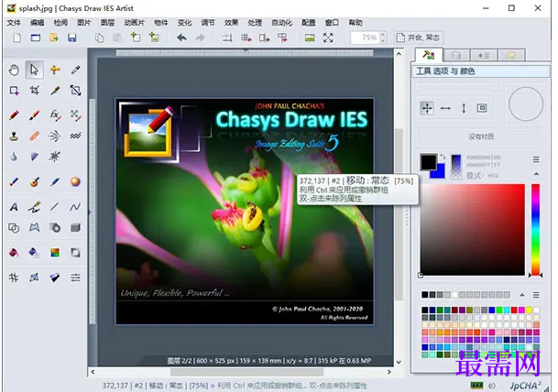The width and height of the screenshot is (558, 392).
Task: Select the red Pencil tool
Action: click(x=14, y=115)
